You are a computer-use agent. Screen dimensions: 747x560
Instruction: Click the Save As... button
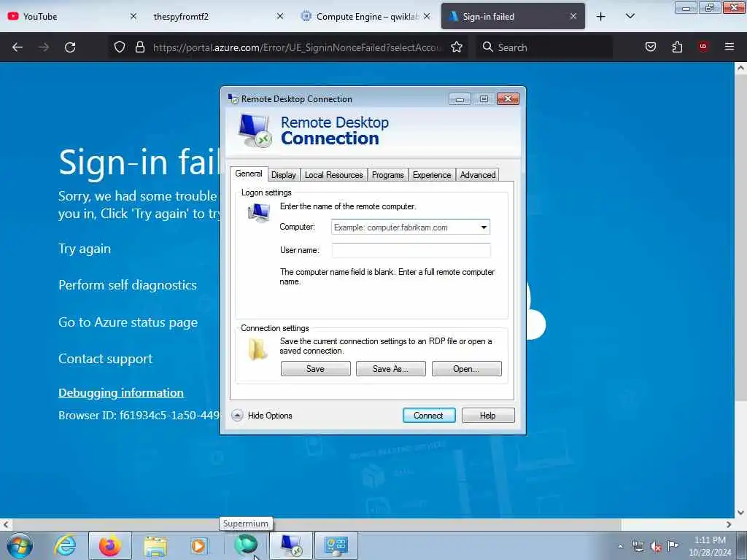391,368
